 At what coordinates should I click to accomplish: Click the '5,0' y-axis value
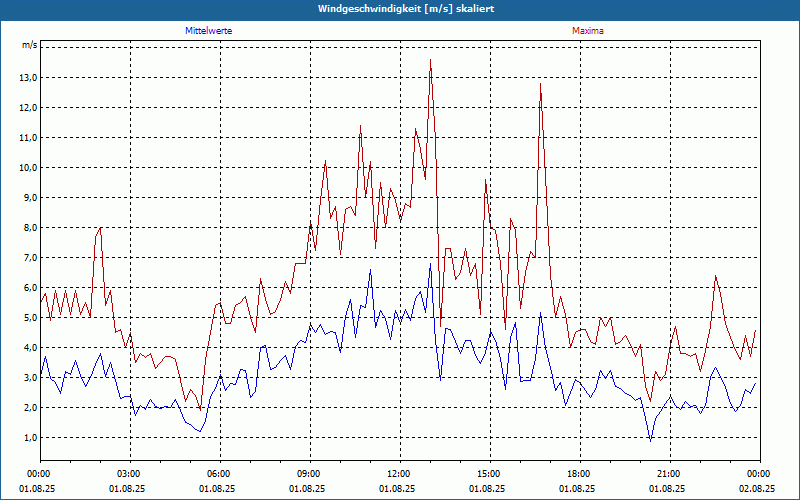point(31,318)
